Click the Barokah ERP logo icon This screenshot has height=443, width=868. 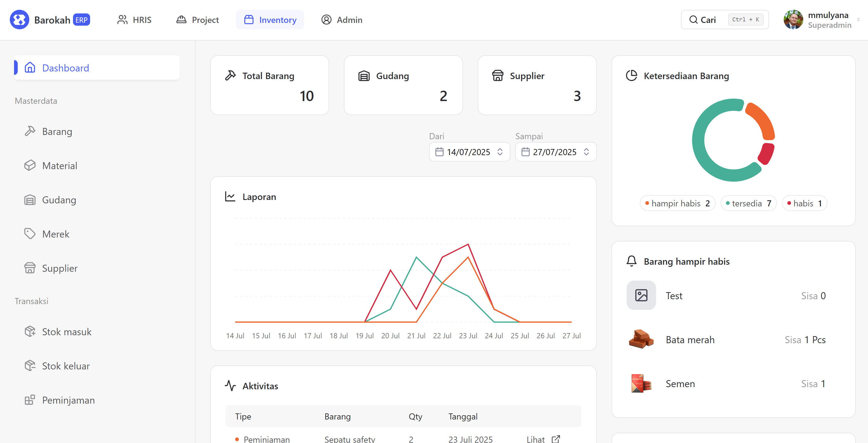[x=19, y=20]
